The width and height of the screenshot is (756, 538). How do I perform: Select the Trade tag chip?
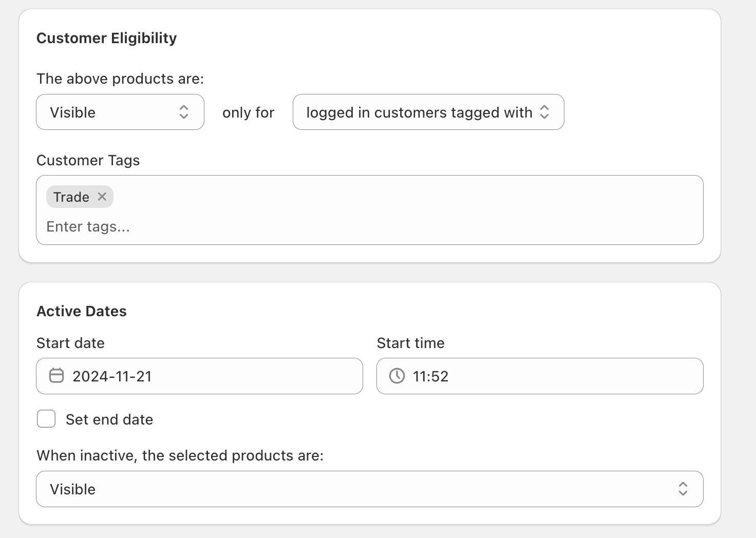click(71, 197)
